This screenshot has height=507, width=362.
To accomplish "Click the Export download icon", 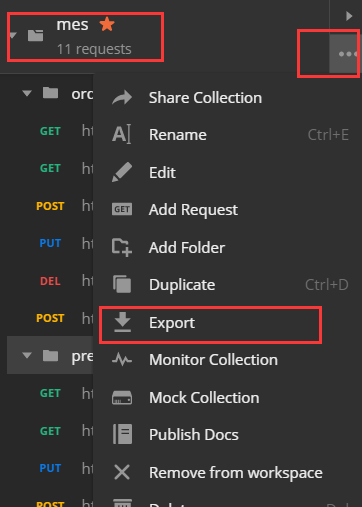I will click(123, 322).
